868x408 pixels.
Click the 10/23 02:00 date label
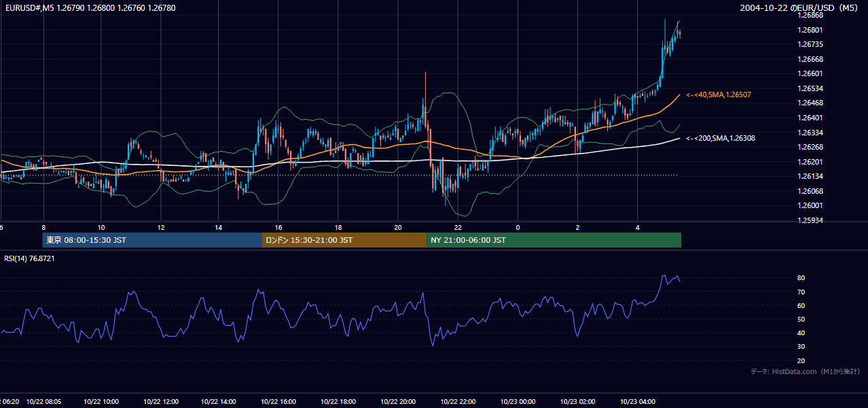click(577, 402)
